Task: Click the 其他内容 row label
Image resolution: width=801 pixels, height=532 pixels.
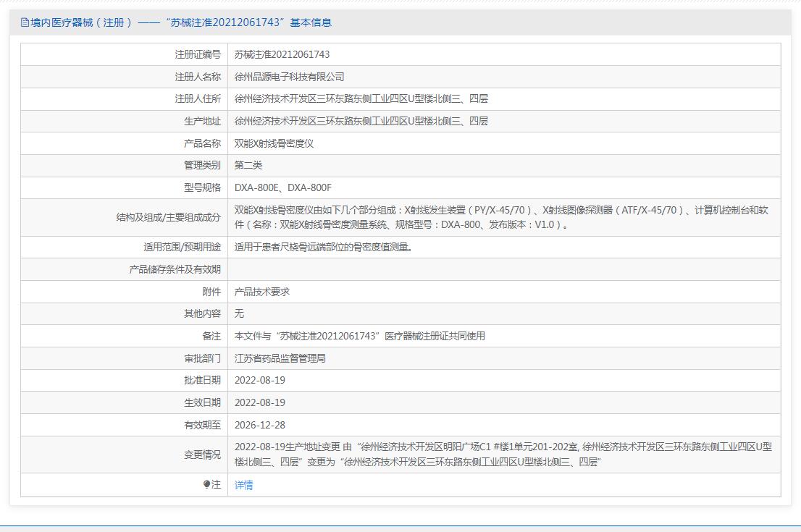Action: [202, 313]
